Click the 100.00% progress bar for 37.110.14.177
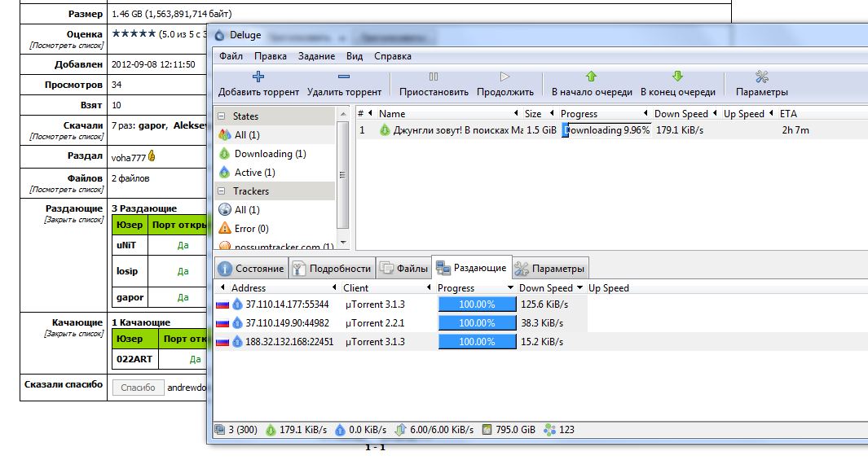Screen dimensions: 868x460 (477, 304)
